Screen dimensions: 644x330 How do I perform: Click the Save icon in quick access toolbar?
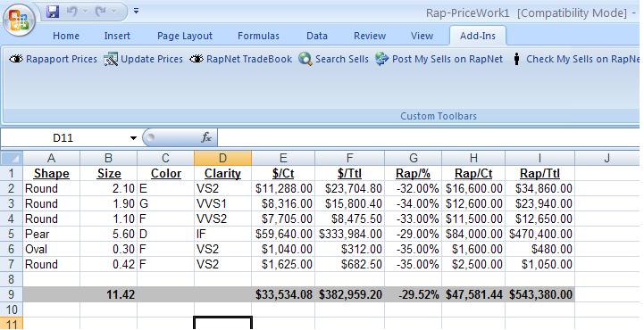pos(53,12)
